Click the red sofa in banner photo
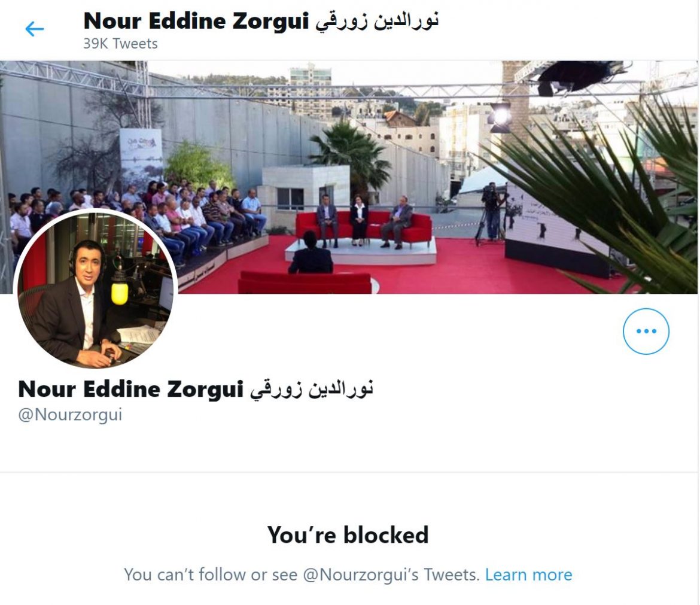 tap(364, 228)
